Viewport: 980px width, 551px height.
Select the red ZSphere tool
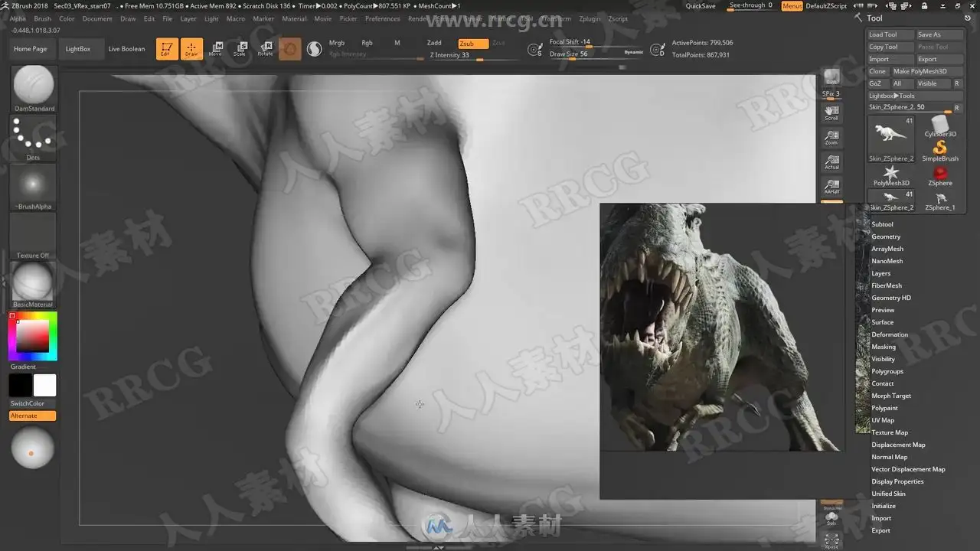[939, 174]
